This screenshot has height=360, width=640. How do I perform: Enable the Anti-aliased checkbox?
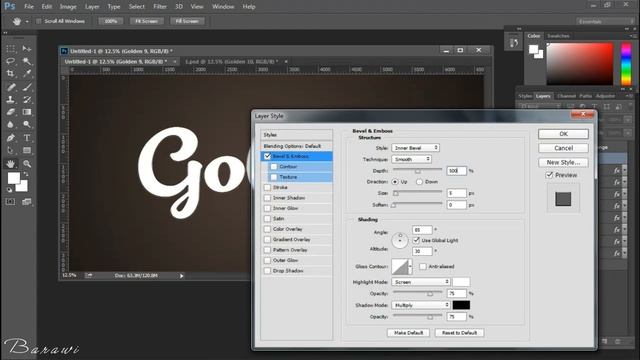coord(423,267)
